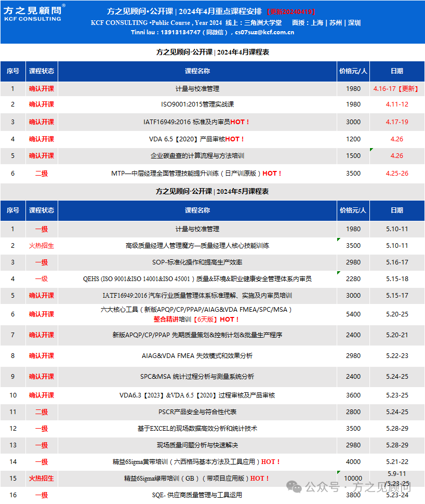Select SPC&MSA 统计过程分析与测量系统分析 course
425x504 pixels.
click(x=197, y=376)
